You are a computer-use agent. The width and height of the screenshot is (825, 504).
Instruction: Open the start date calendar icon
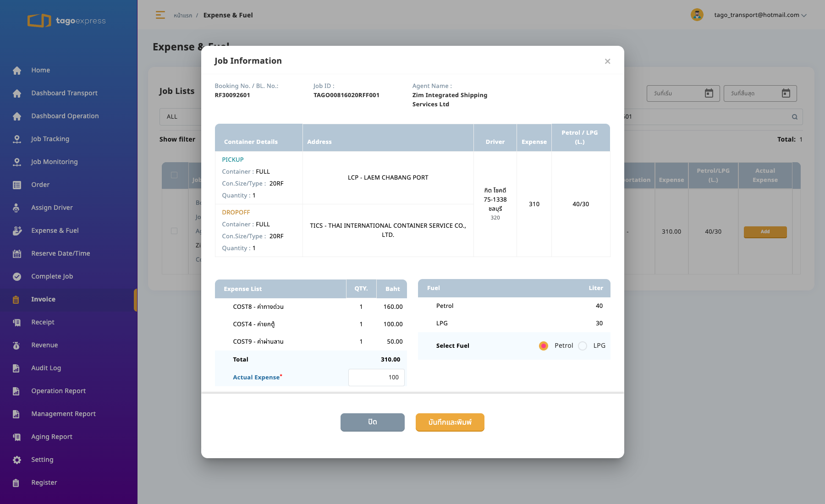pyautogui.click(x=709, y=93)
